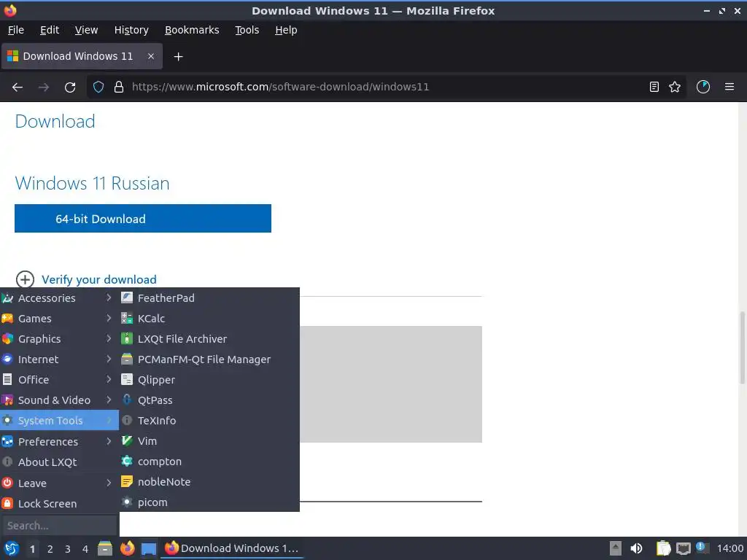This screenshot has height=560, width=747.
Task: Switch to virtual desktop 2
Action: pos(50,549)
